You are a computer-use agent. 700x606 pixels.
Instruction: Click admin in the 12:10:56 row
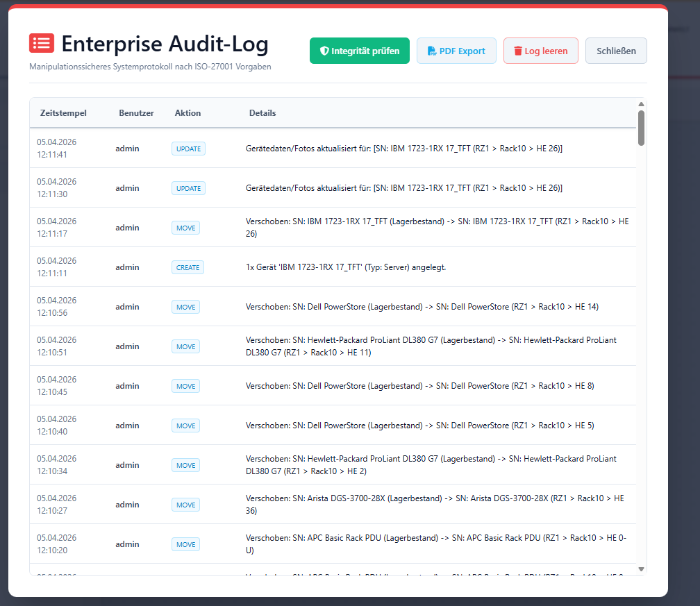tap(127, 307)
